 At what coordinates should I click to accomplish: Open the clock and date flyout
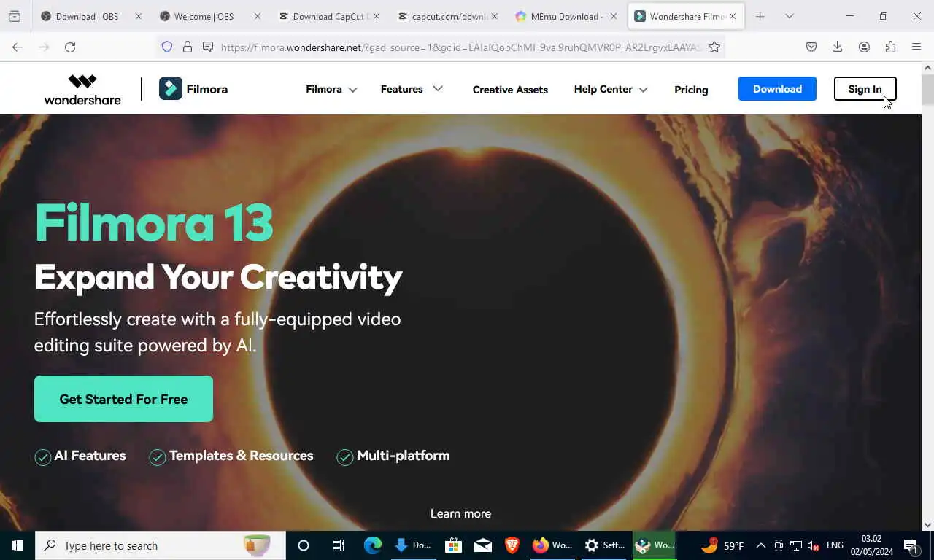871,545
